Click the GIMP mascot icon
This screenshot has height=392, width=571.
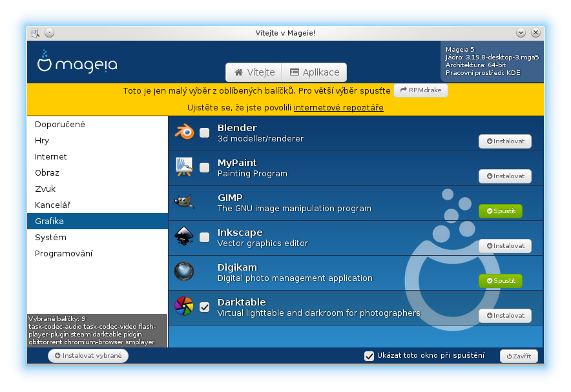click(x=184, y=201)
